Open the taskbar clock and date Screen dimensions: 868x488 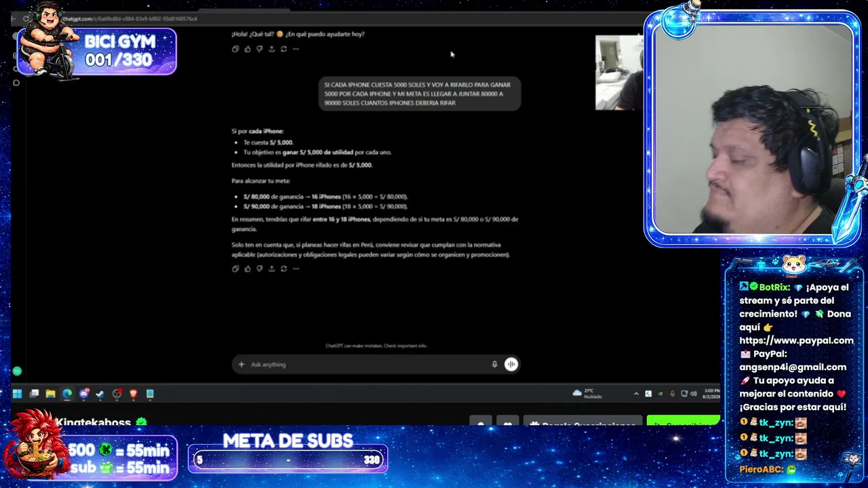click(710, 394)
